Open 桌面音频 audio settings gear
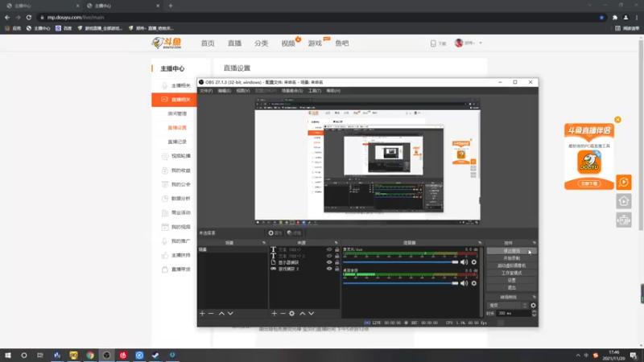Viewport: 644px width, 362px height. tap(474, 283)
